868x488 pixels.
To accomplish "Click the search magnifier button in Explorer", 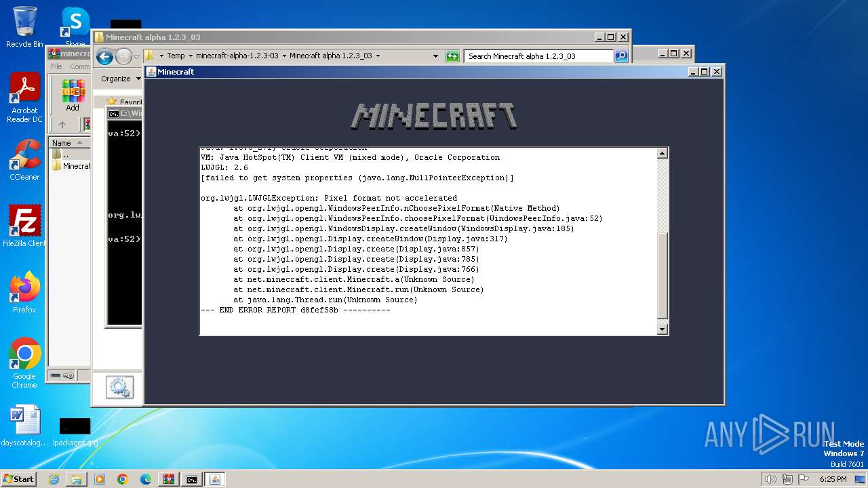I will tap(621, 56).
